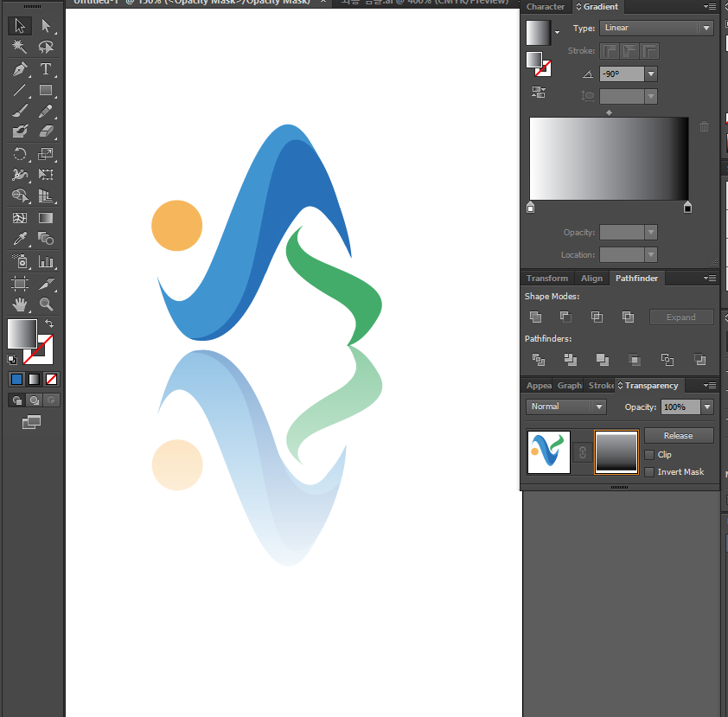728x717 pixels.
Task: Open gradient swatch preset dropdown arrow
Action: [557, 32]
